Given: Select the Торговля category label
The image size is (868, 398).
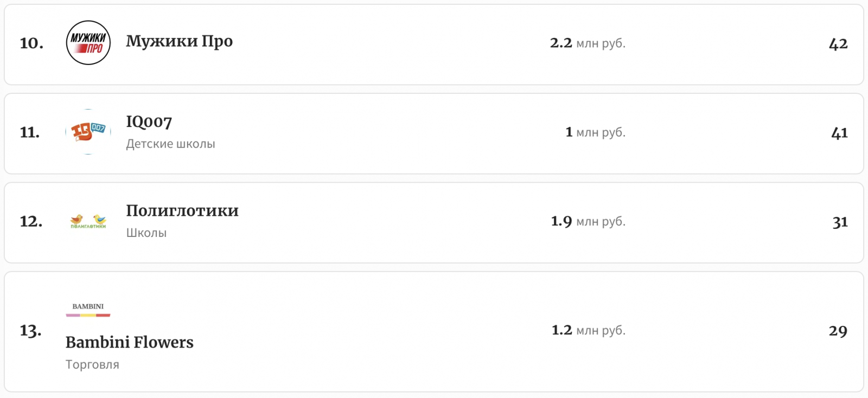Looking at the screenshot, I should [92, 364].
